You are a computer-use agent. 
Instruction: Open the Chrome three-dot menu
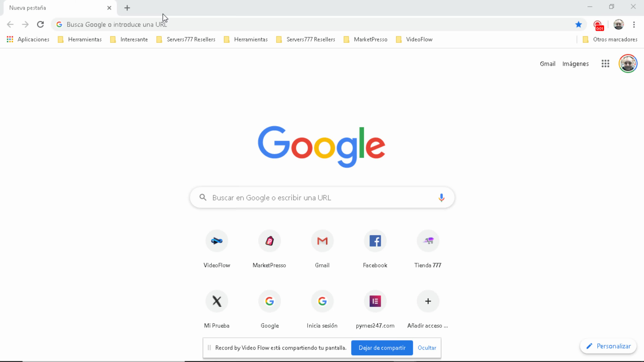[x=634, y=24]
